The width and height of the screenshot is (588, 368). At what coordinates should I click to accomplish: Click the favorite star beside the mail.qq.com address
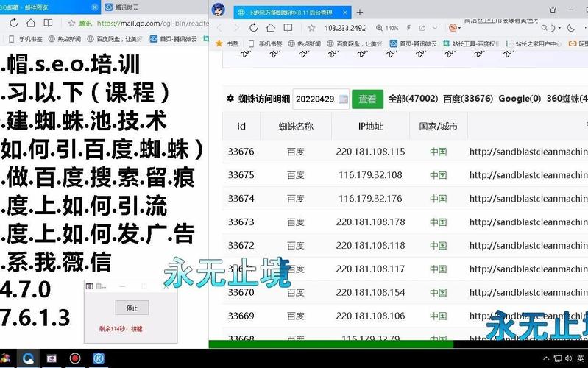click(70, 24)
